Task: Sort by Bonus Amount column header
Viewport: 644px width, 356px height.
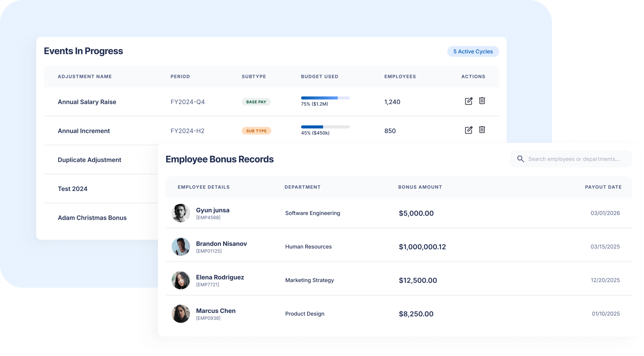Action: click(420, 187)
